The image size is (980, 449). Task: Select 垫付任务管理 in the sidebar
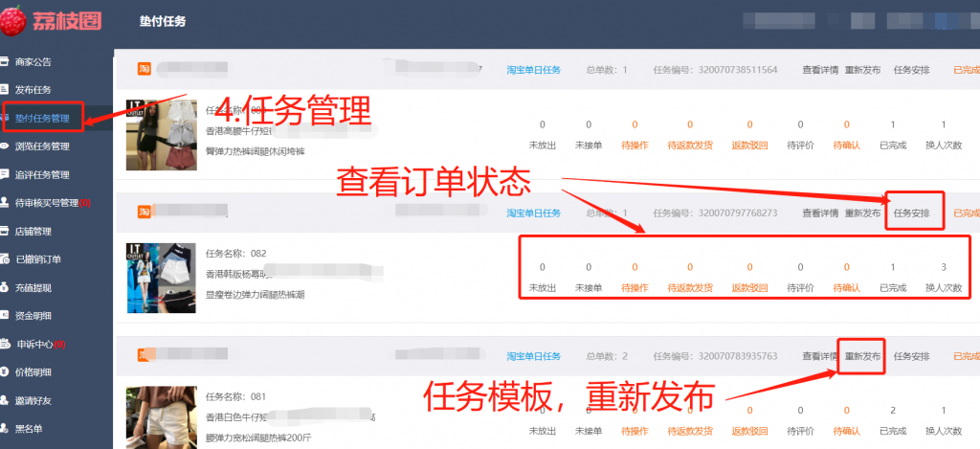pos(42,118)
